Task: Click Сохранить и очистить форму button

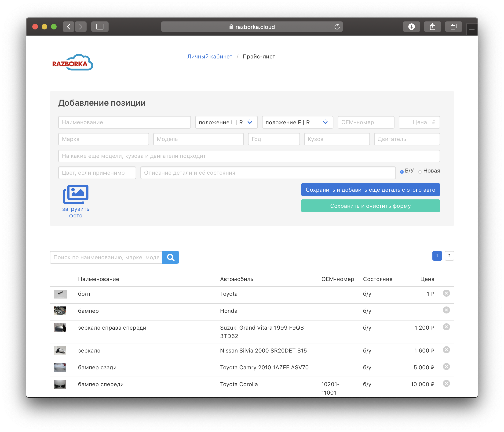Action: coord(370,206)
